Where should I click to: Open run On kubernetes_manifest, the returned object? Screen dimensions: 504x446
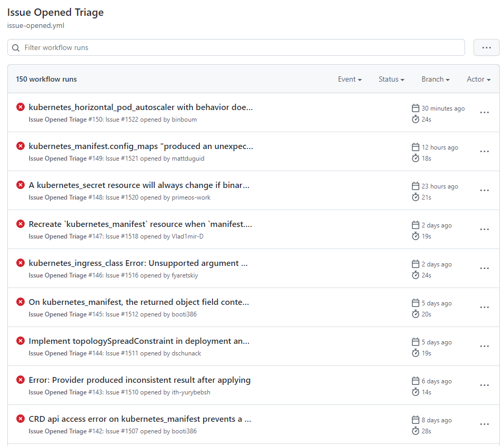pos(139,302)
